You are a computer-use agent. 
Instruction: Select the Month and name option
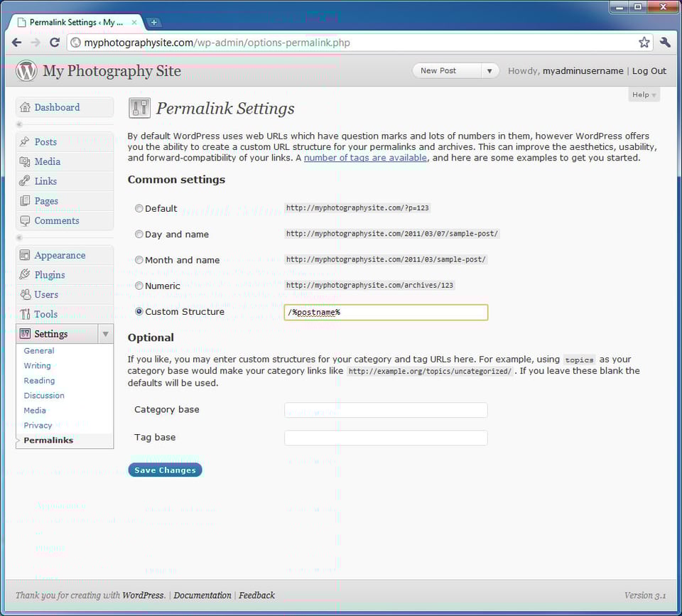pyautogui.click(x=139, y=260)
